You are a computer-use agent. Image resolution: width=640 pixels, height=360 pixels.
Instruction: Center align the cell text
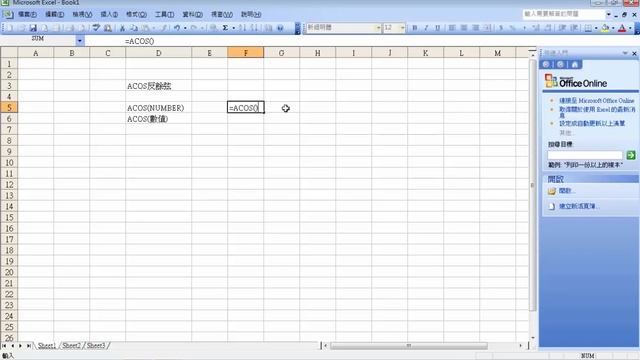click(x=464, y=28)
